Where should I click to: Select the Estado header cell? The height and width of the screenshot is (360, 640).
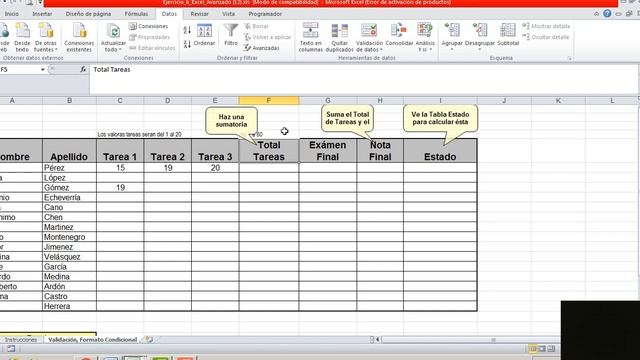(x=440, y=151)
